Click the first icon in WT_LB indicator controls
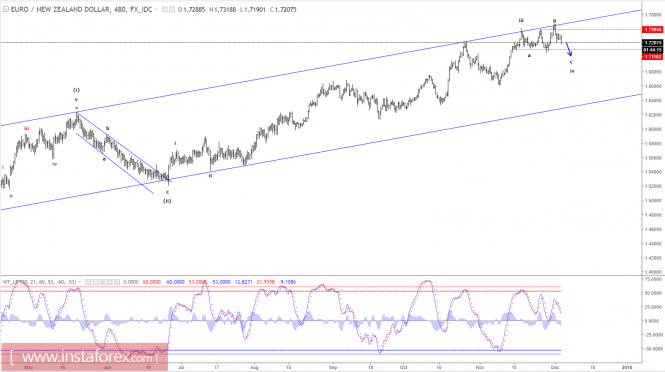Viewport: 665px width, 372px height. click(x=88, y=282)
